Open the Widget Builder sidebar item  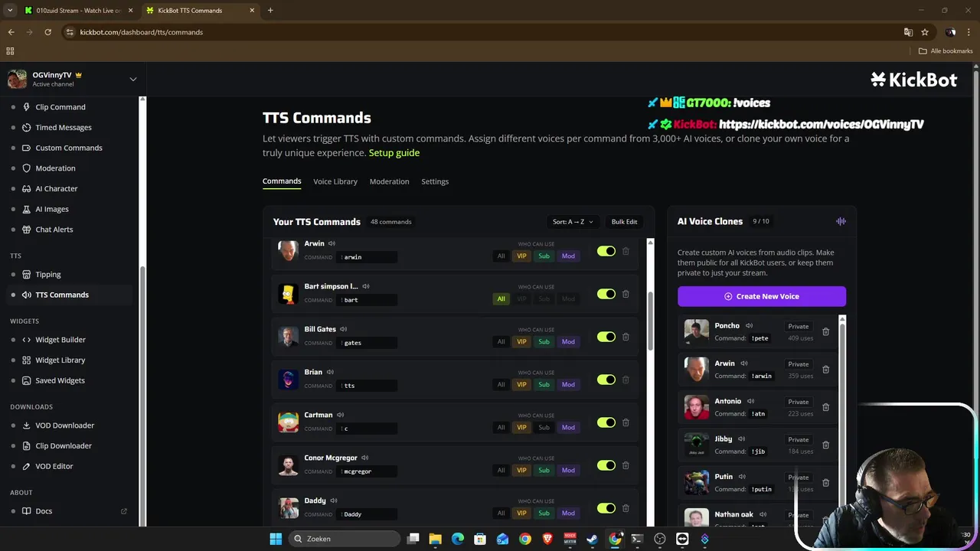69,340
